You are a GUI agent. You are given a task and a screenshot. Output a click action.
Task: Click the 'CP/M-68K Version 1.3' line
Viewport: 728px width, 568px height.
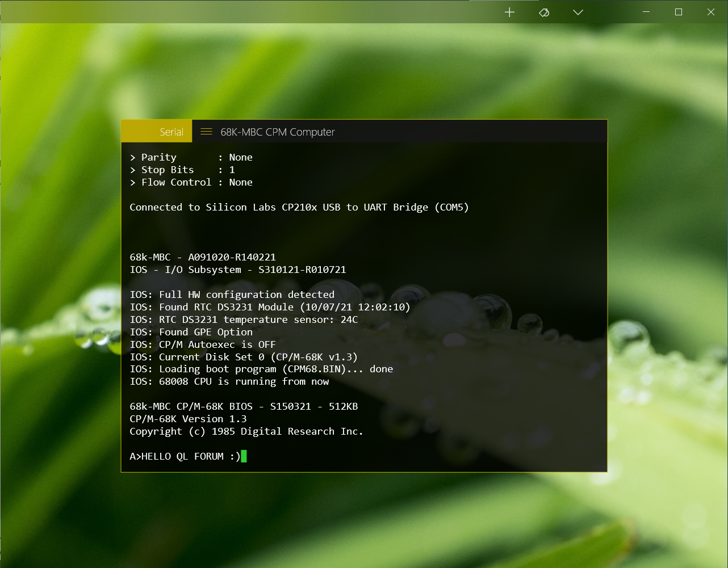(x=188, y=419)
